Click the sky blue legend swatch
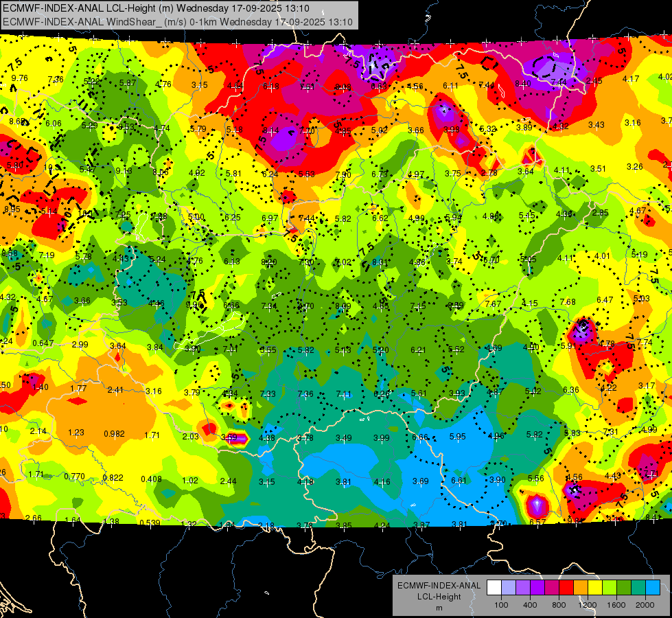The image size is (672, 618). tap(652, 588)
